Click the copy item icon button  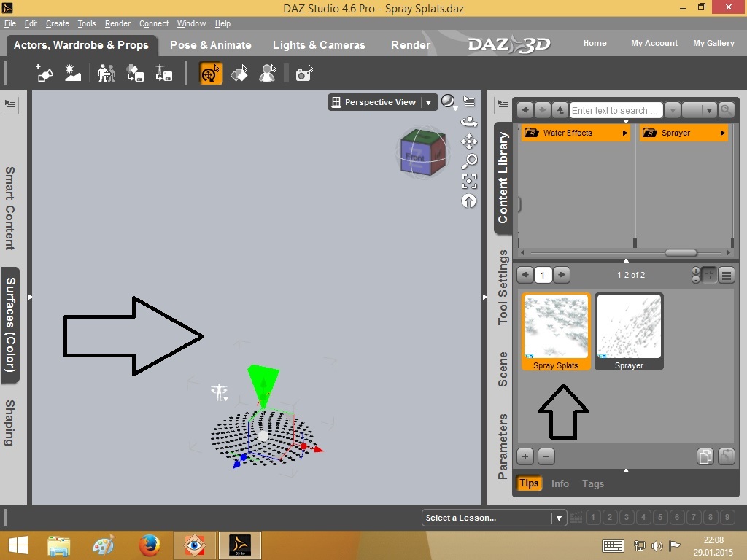point(705,456)
